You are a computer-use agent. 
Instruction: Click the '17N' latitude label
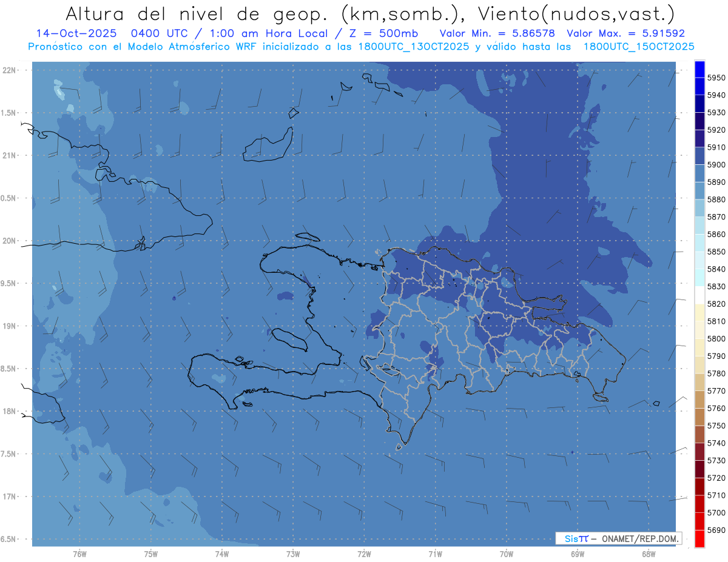tap(10, 497)
